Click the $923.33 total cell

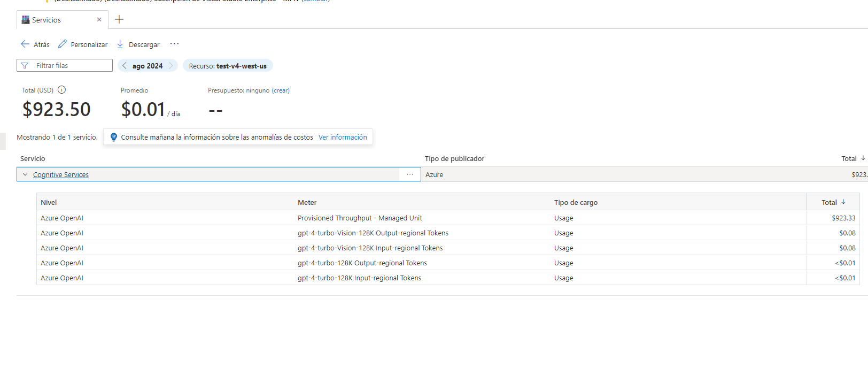[x=843, y=218]
